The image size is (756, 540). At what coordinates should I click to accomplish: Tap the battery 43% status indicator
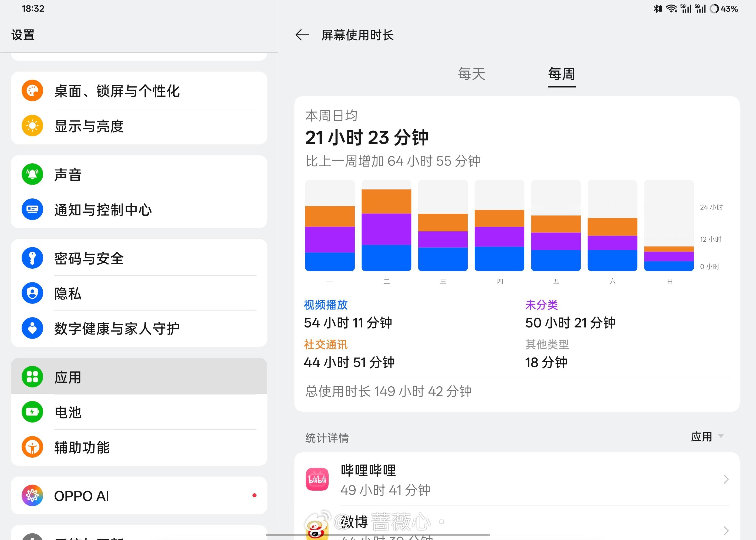click(724, 9)
